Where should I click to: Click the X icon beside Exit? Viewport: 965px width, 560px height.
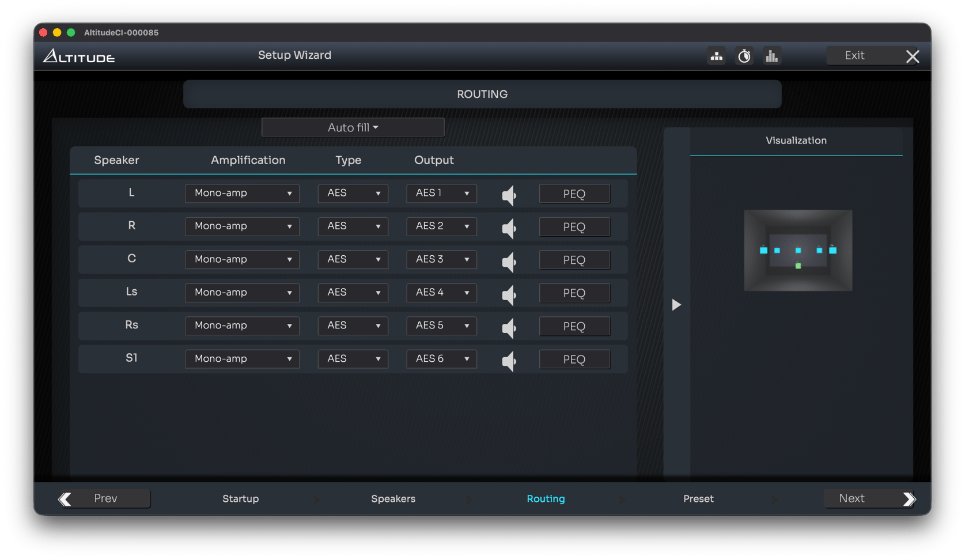912,56
